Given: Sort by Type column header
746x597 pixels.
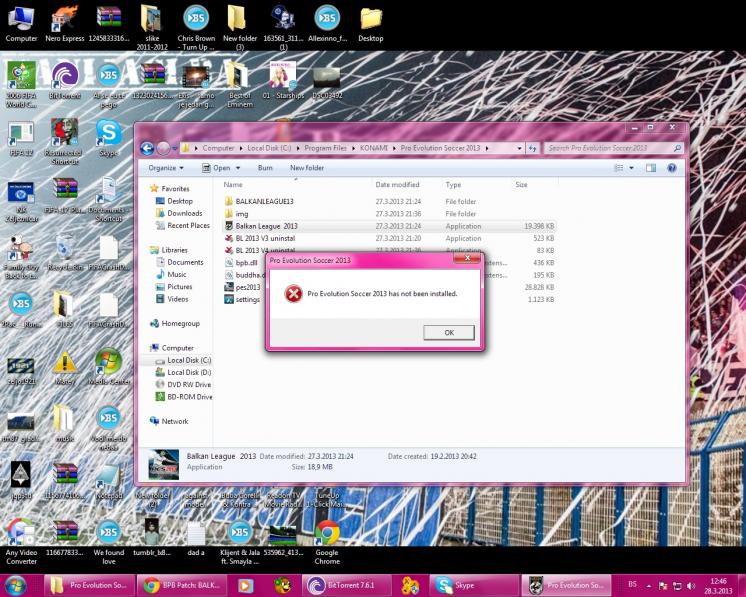Looking at the screenshot, I should (x=453, y=185).
